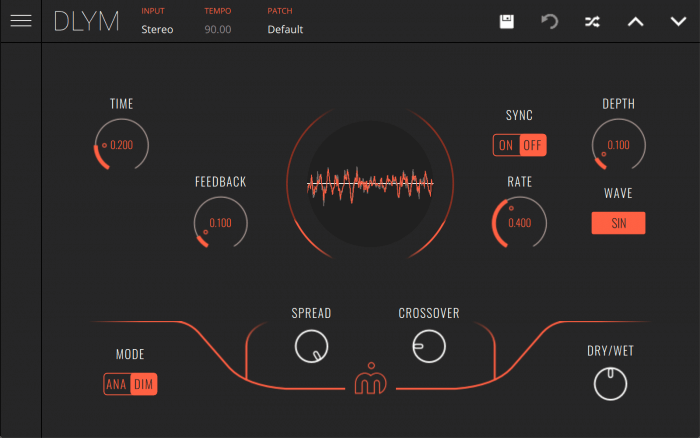Go to next patch with down chevron
This screenshot has height=438, width=700.
click(x=679, y=21)
